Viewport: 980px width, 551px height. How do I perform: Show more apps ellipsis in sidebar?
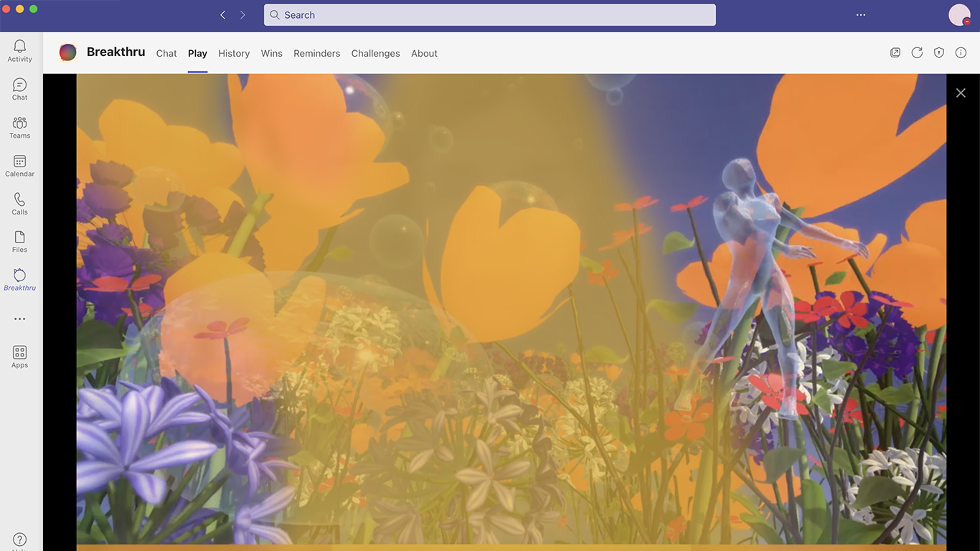click(20, 319)
